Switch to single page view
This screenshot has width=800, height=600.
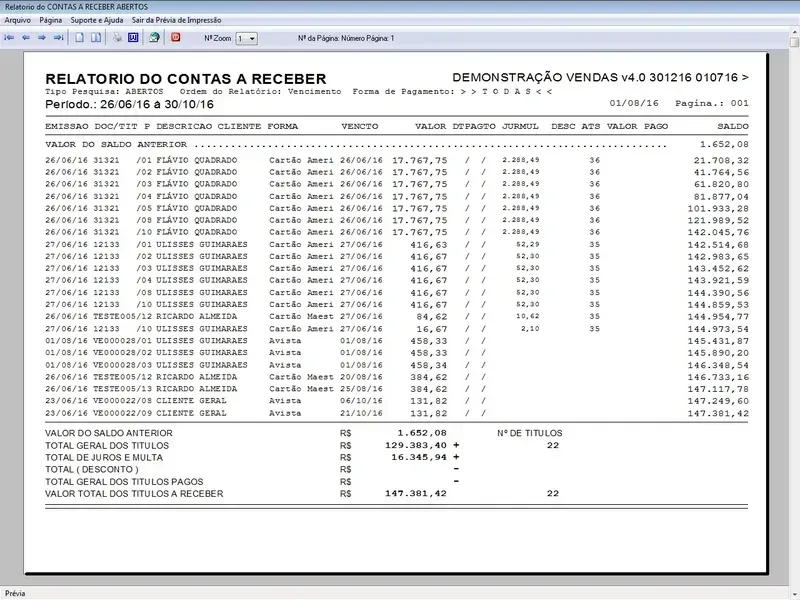(x=81, y=38)
